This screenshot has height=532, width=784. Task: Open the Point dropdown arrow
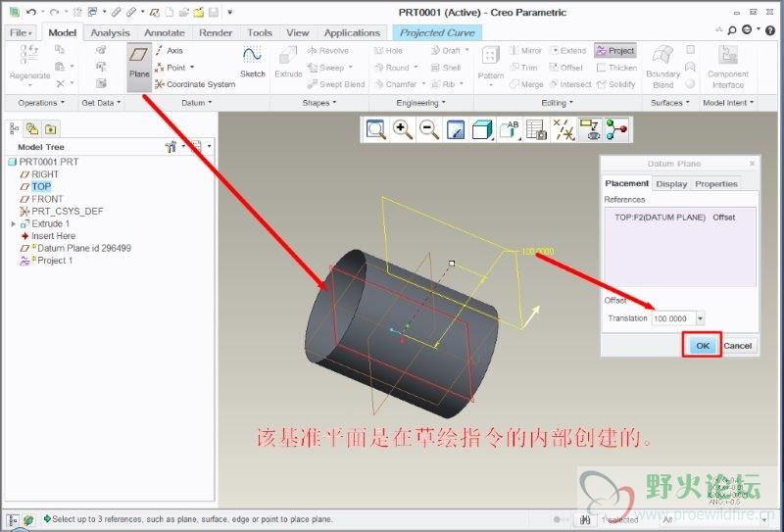pyautogui.click(x=192, y=67)
